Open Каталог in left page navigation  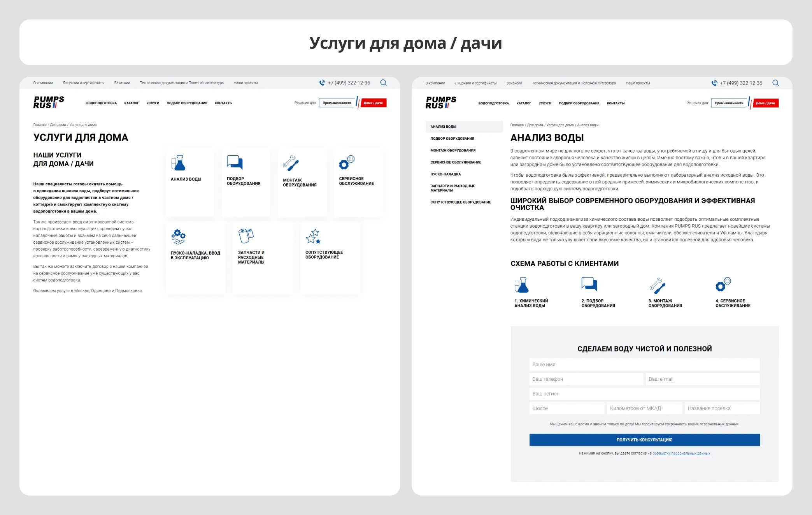[x=132, y=103]
